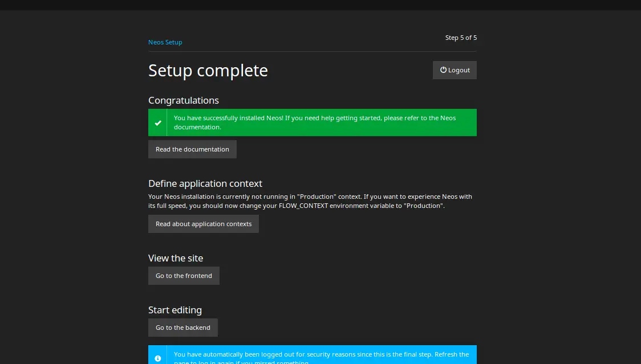641x364 pixels.
Task: Log out using the Logout button
Action: [455, 70]
